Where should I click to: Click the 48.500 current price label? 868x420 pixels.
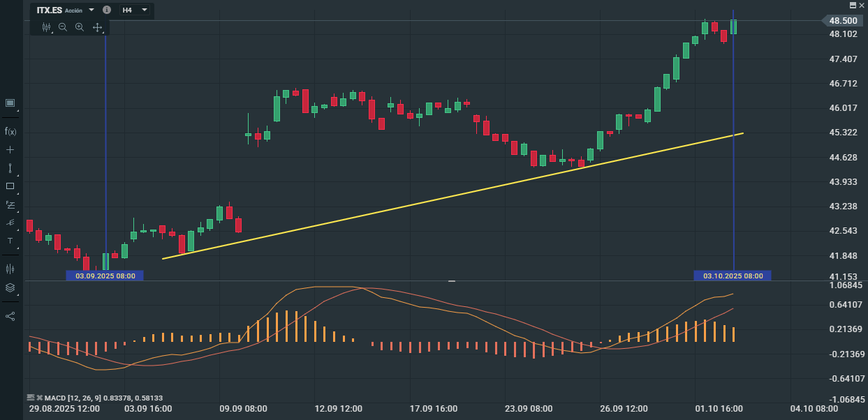(x=843, y=21)
